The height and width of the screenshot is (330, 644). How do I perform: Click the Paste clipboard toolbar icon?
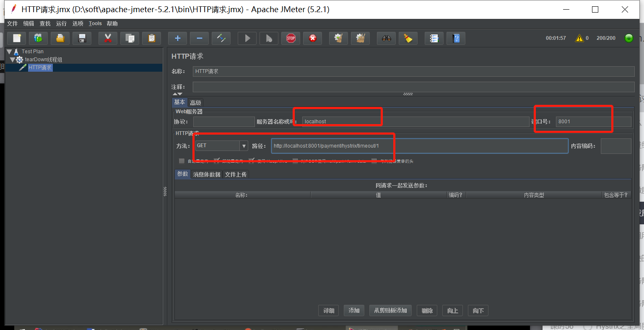coord(152,38)
